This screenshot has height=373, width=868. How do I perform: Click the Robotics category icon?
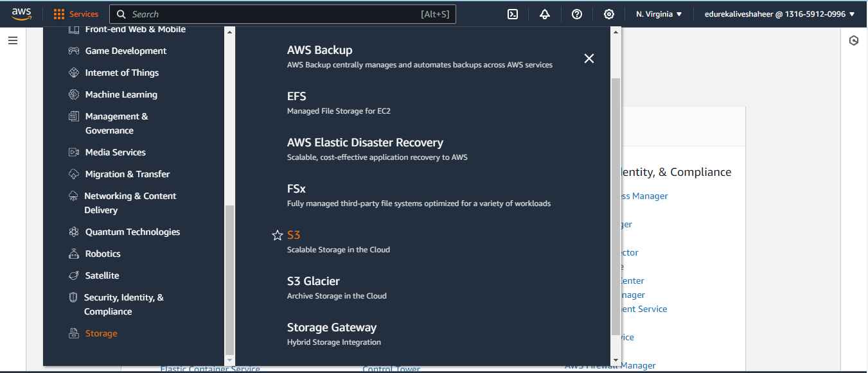75,253
